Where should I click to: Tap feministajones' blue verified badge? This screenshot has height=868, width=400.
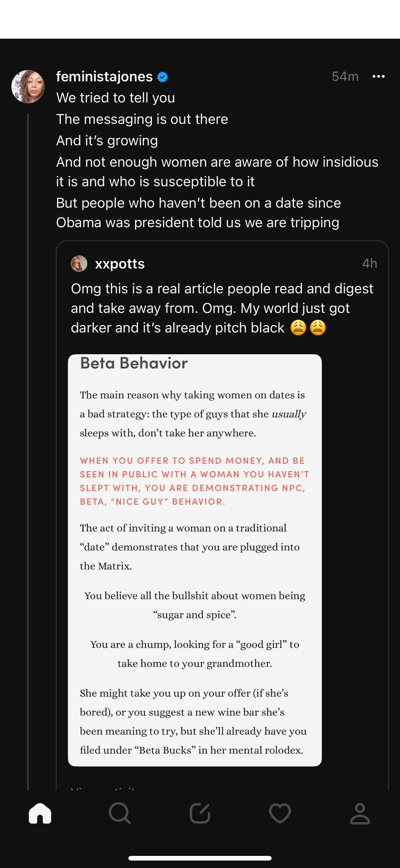pos(162,77)
